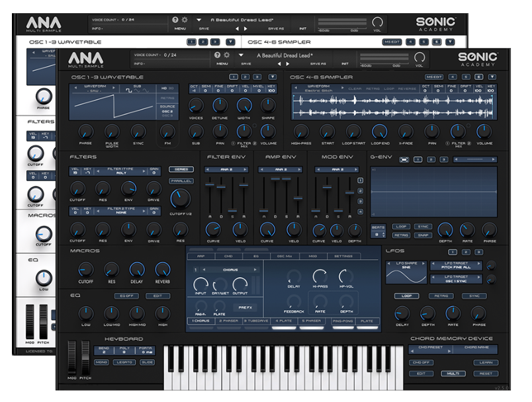
Task: Select next CMD preset arrow
Action: [x=449, y=352]
